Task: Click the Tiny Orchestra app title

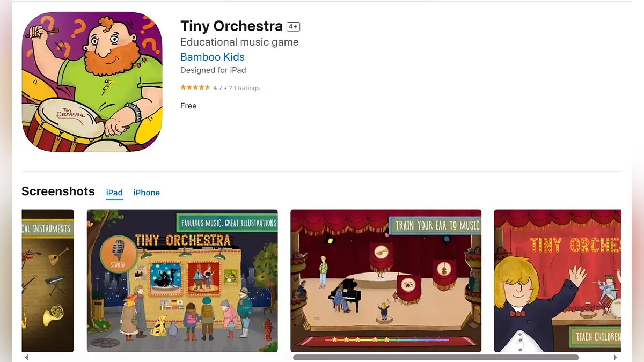Action: tap(231, 26)
